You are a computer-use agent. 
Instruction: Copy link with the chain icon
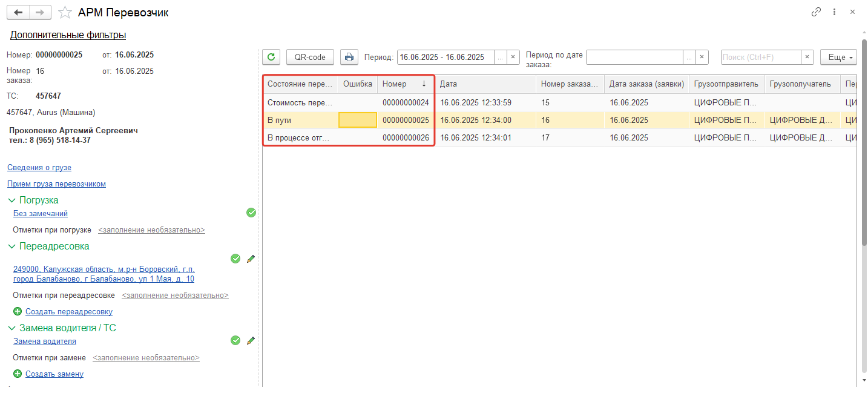pyautogui.click(x=817, y=12)
